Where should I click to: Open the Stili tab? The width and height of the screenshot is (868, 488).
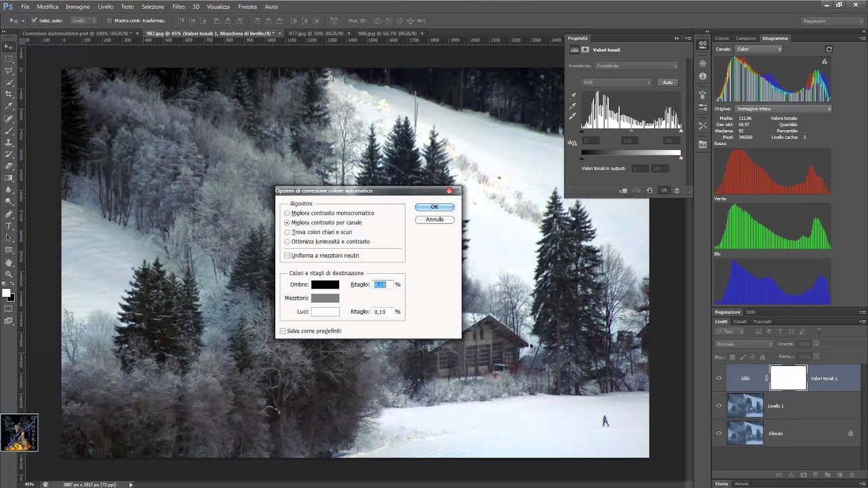coord(751,312)
